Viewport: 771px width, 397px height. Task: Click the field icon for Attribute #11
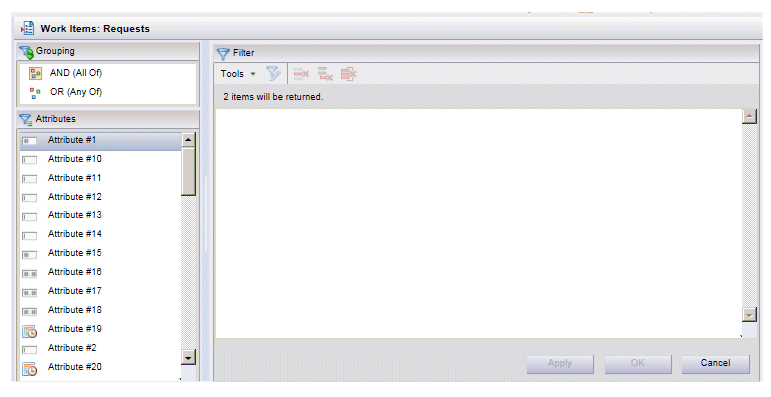coord(30,179)
